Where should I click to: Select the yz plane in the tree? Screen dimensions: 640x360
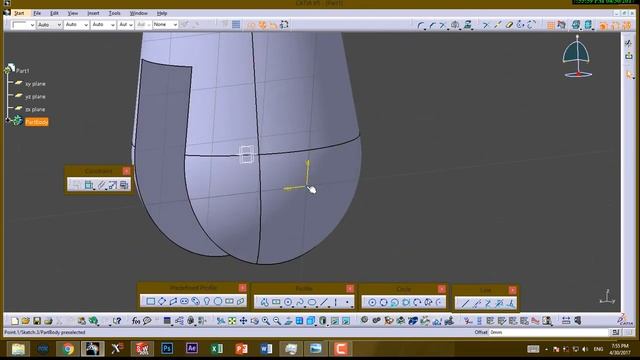tap(35, 97)
